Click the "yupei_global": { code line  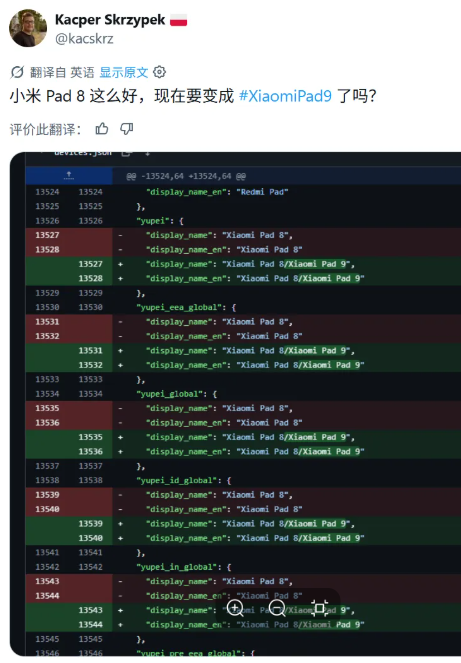[x=176, y=394]
